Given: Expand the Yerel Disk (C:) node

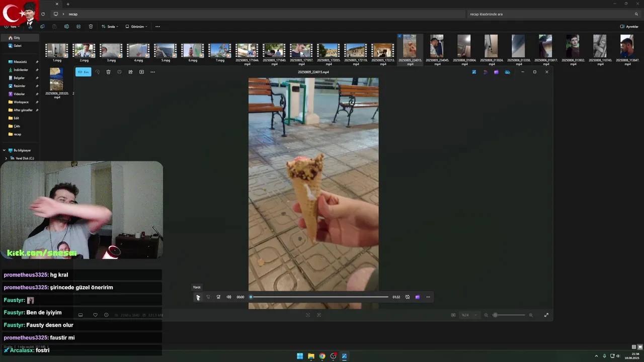Looking at the screenshot, I should point(6,158).
